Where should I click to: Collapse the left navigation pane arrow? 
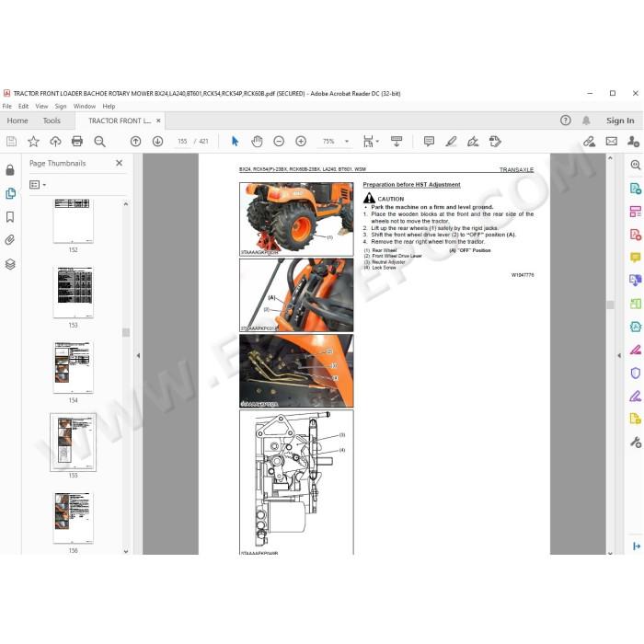point(138,356)
